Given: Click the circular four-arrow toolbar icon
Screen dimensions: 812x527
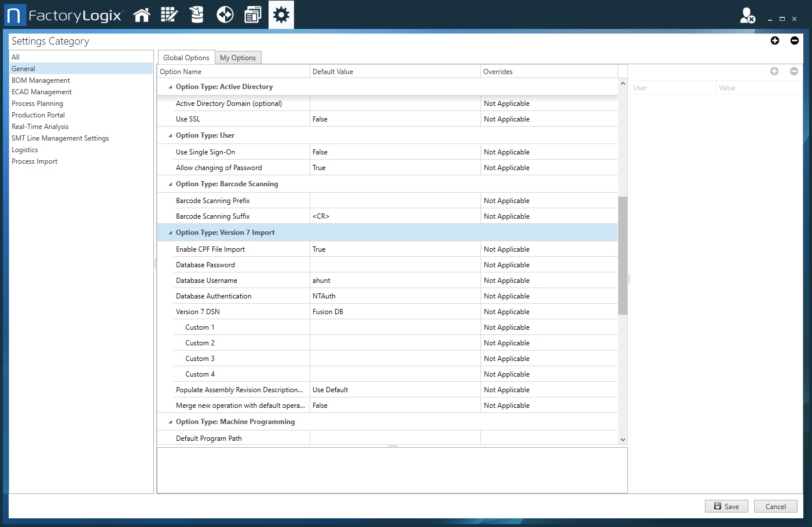Looking at the screenshot, I should [x=225, y=15].
